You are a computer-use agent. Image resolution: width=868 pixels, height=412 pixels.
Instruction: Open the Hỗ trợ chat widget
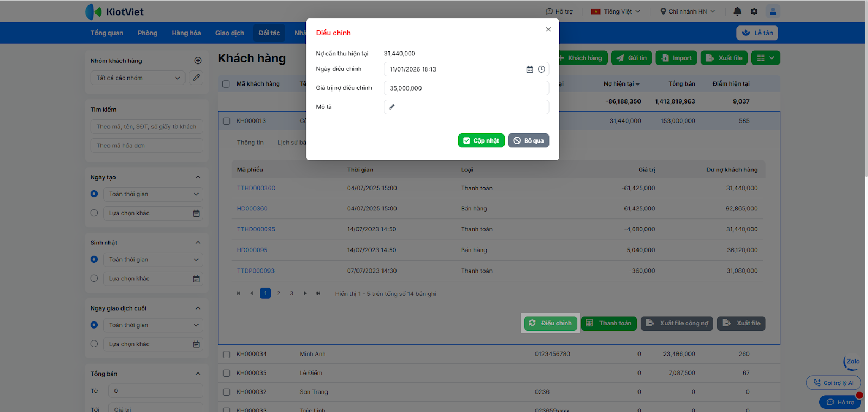coord(840,402)
